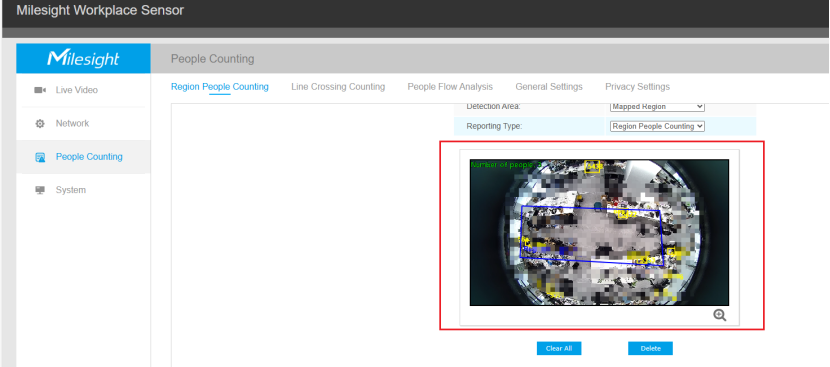Image resolution: width=830 pixels, height=367 pixels.
Task: Open the Reporting Type dropdown
Action: (x=657, y=127)
